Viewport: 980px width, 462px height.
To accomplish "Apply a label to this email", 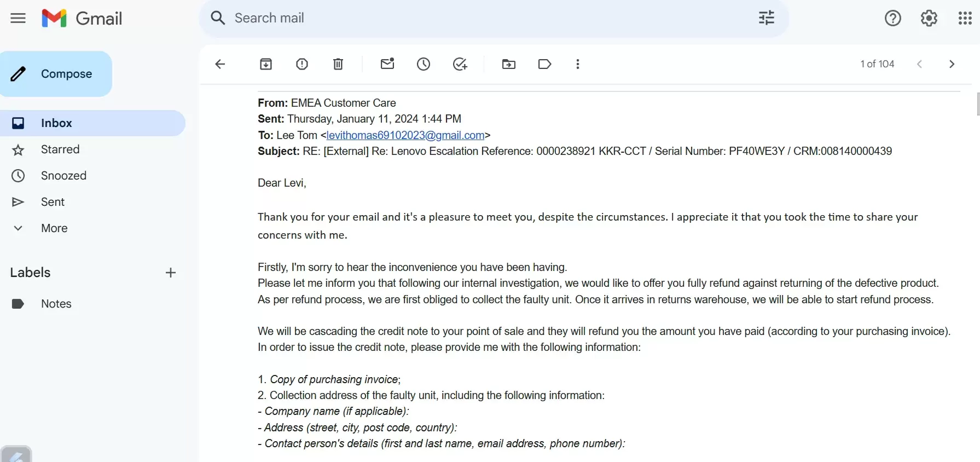I will 544,64.
